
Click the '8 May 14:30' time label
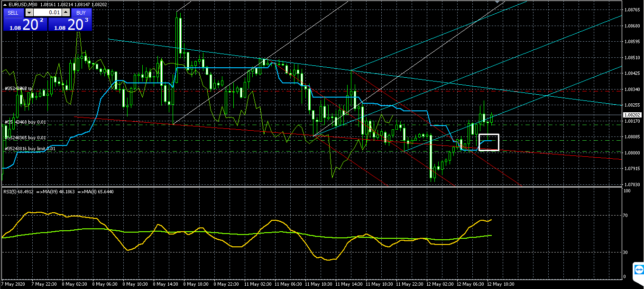pyautogui.click(x=165, y=284)
